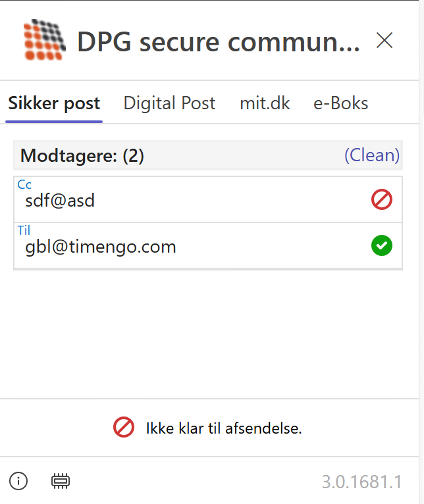Click the Til label above gbl@timengo.com

[x=24, y=230]
